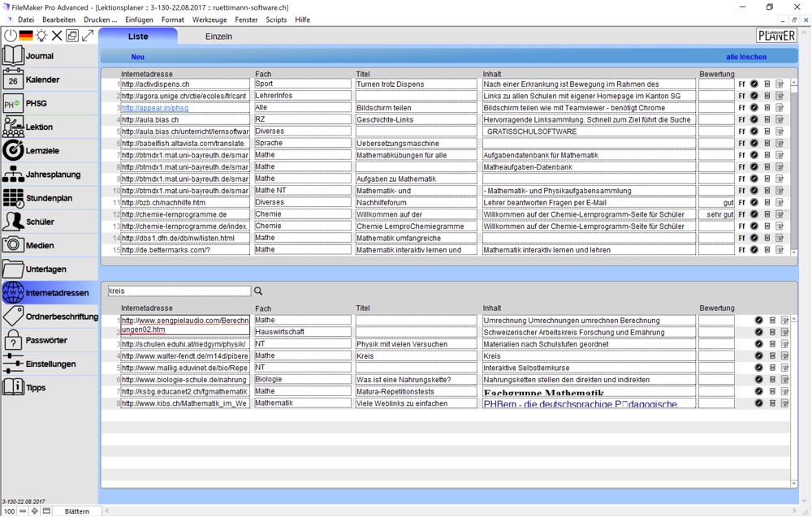Click the Fach field 'Hauswirtschaft'
812x517 pixels.
[x=302, y=332]
